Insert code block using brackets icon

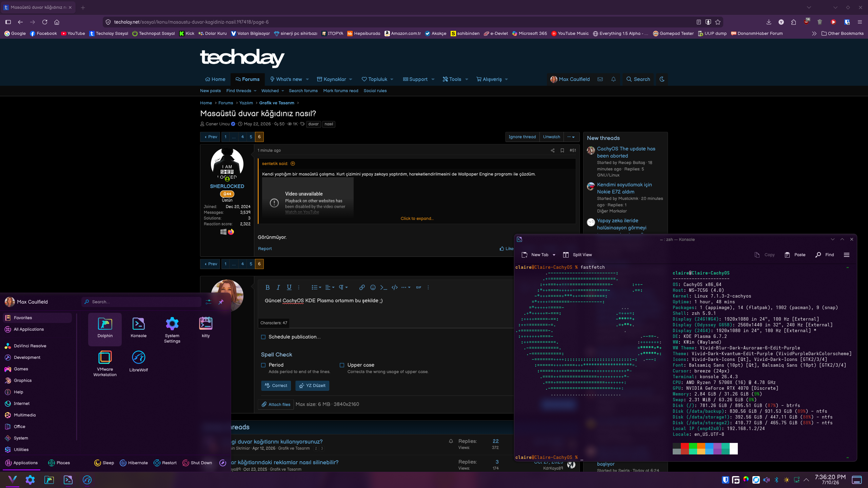pos(394,287)
